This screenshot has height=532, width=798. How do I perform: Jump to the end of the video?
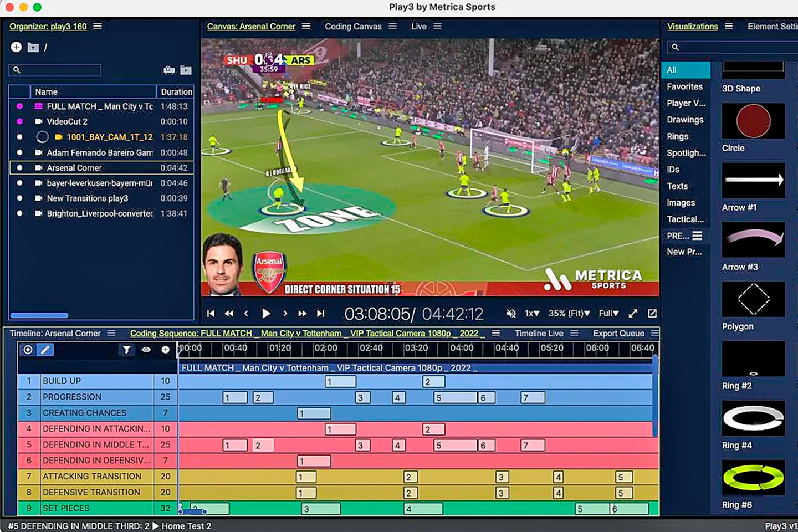(x=320, y=314)
